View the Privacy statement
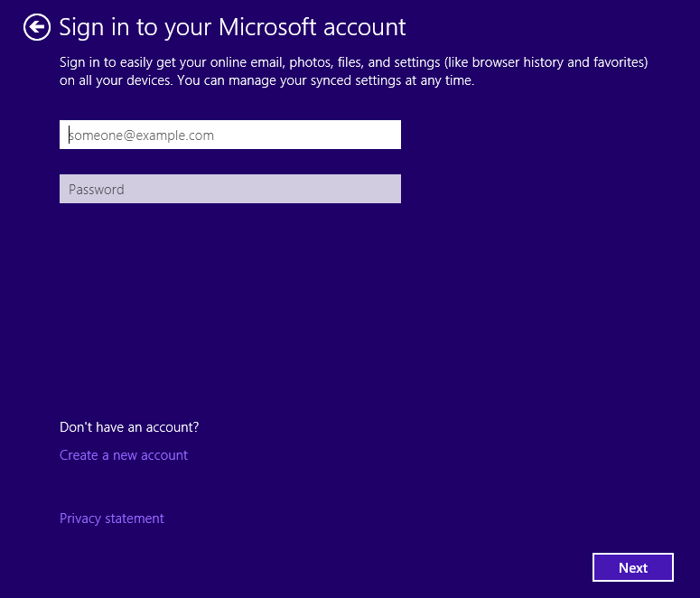Image resolution: width=700 pixels, height=598 pixels. pos(112,519)
